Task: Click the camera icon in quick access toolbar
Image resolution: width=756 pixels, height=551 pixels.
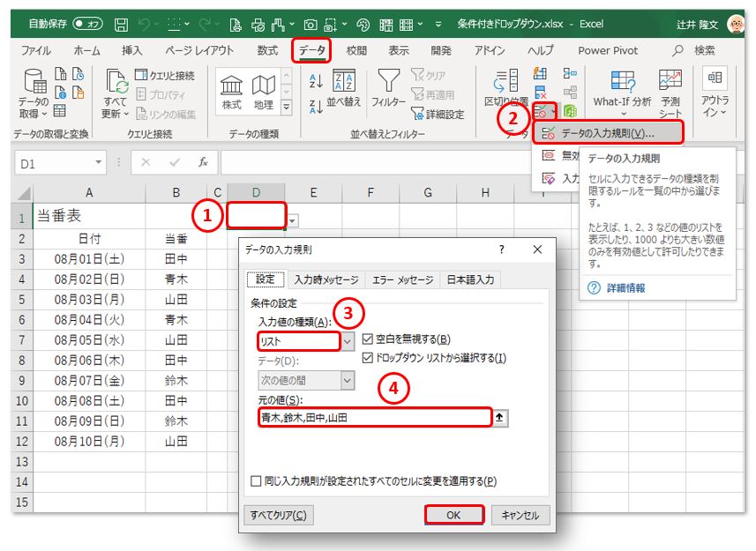Action: coord(311,24)
